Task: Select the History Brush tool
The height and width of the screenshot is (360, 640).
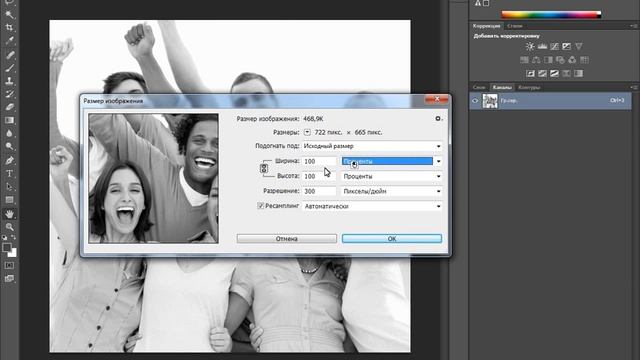Action: tap(9, 94)
